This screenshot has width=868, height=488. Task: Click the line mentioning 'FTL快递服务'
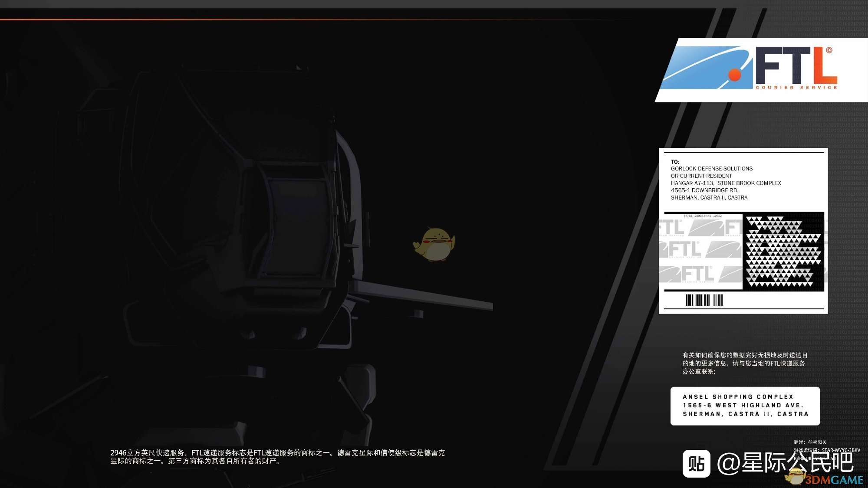pyautogui.click(x=743, y=364)
